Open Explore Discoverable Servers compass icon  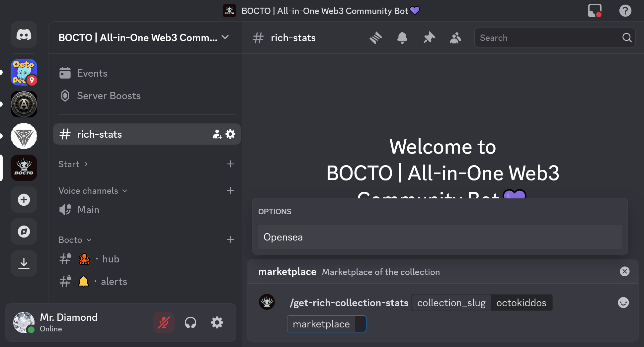coord(24,232)
